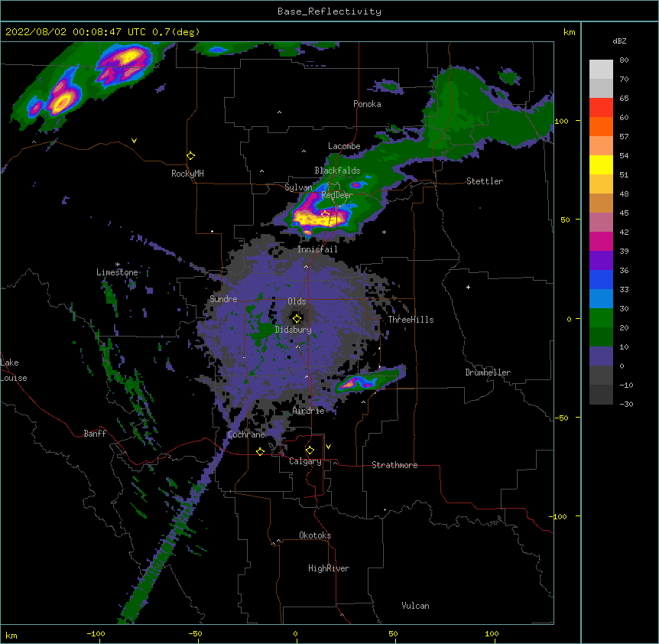This screenshot has width=659, height=644.
Task: Click the Lacombe city label
Action: tap(344, 146)
